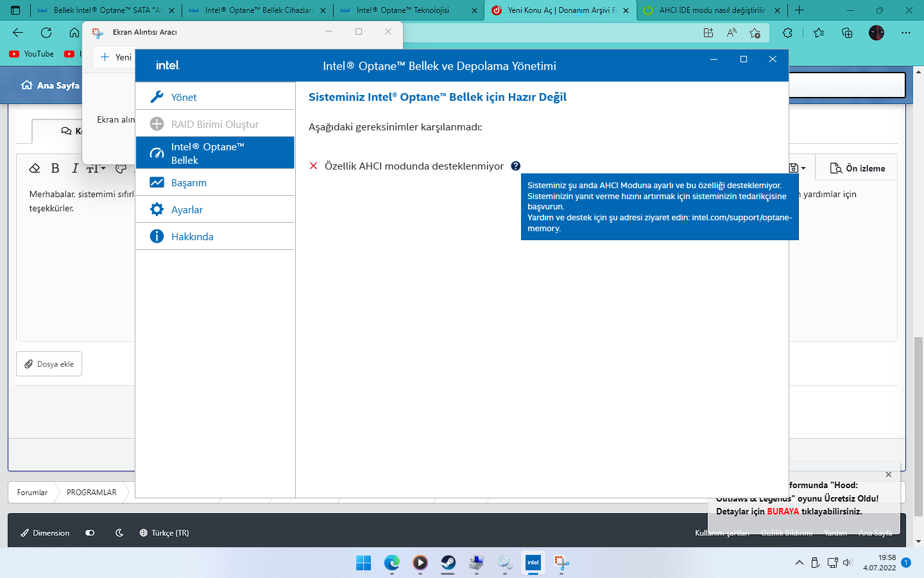
Task: Open the Türkçe (TR) language chooser
Action: click(164, 533)
